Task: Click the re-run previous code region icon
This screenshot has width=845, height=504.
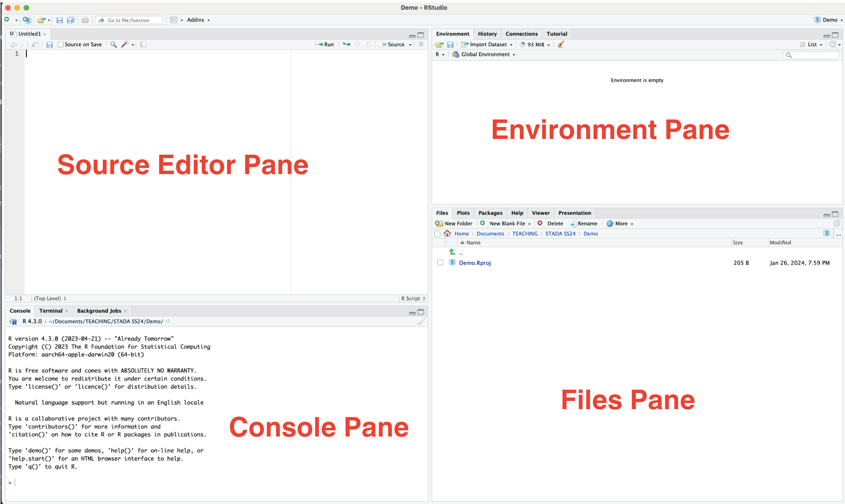Action: [346, 44]
